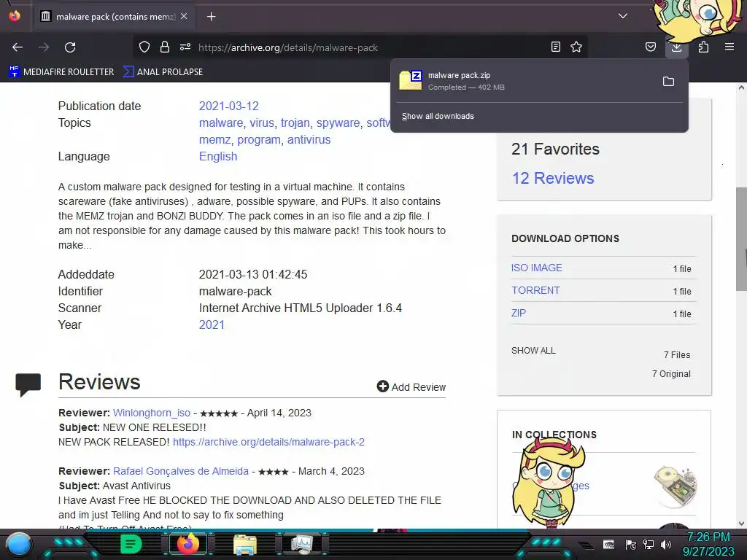Open File Explorer from the taskbar

tap(245, 545)
